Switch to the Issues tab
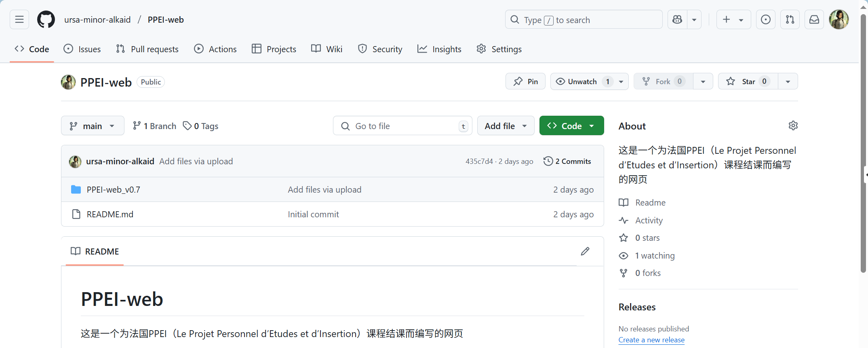 [x=82, y=49]
